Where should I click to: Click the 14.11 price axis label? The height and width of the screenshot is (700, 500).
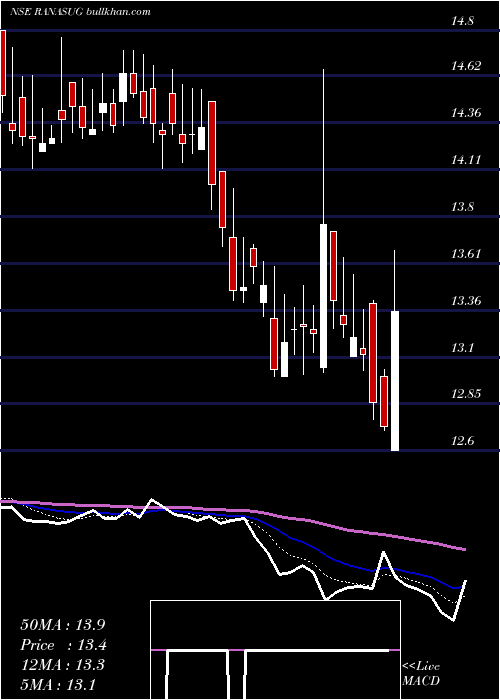[x=467, y=160]
